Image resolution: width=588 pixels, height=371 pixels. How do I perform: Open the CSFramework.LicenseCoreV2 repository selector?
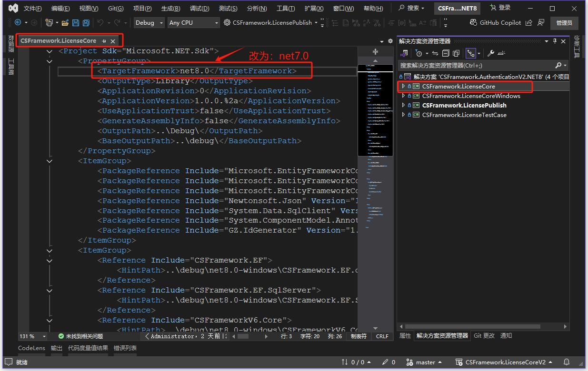[x=504, y=362]
